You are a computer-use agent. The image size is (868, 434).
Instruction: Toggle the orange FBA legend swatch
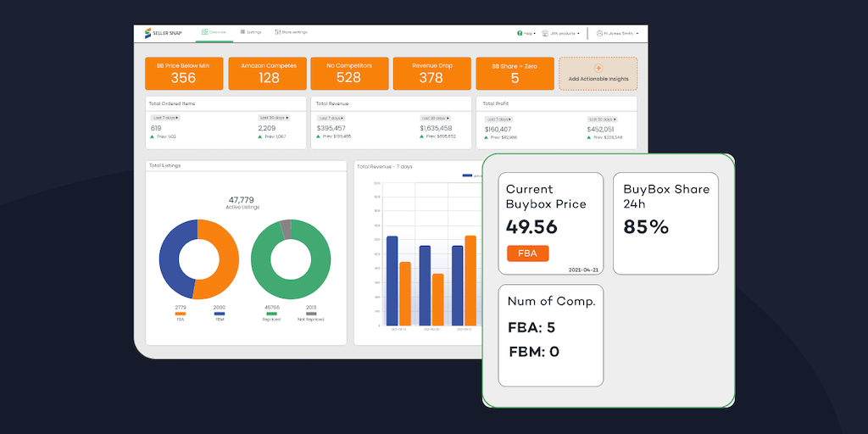181,314
